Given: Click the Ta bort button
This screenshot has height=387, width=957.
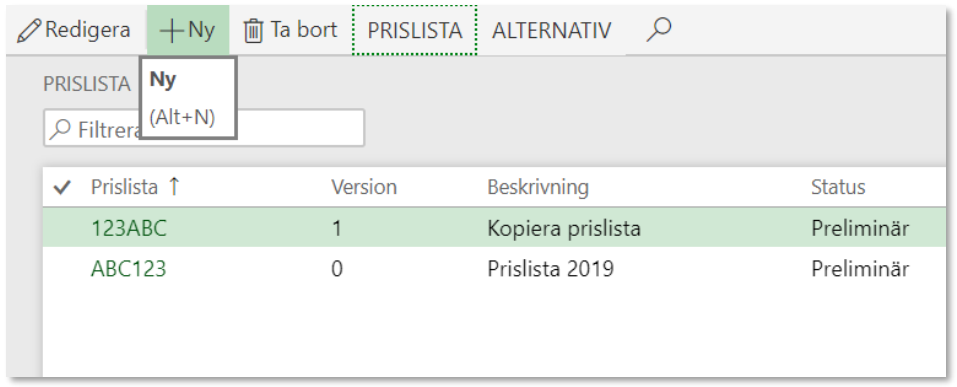Looking at the screenshot, I should [x=291, y=31].
